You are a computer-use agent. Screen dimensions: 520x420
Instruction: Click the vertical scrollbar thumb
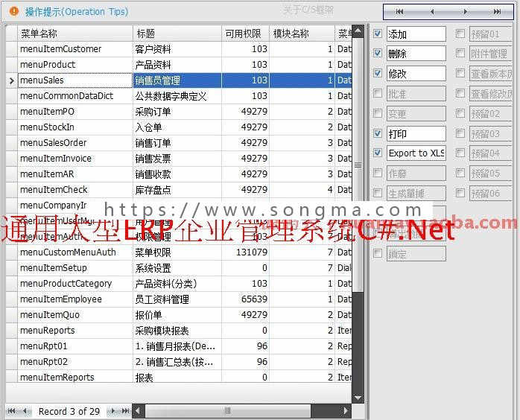pyautogui.click(x=358, y=165)
